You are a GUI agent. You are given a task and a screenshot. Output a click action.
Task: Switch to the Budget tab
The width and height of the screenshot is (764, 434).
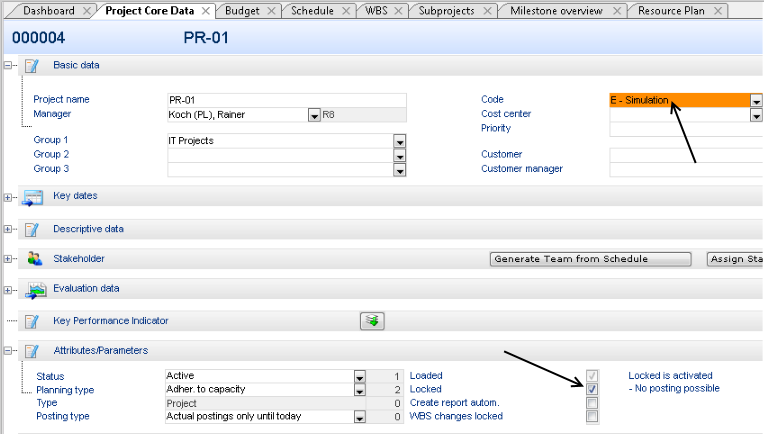(242, 11)
